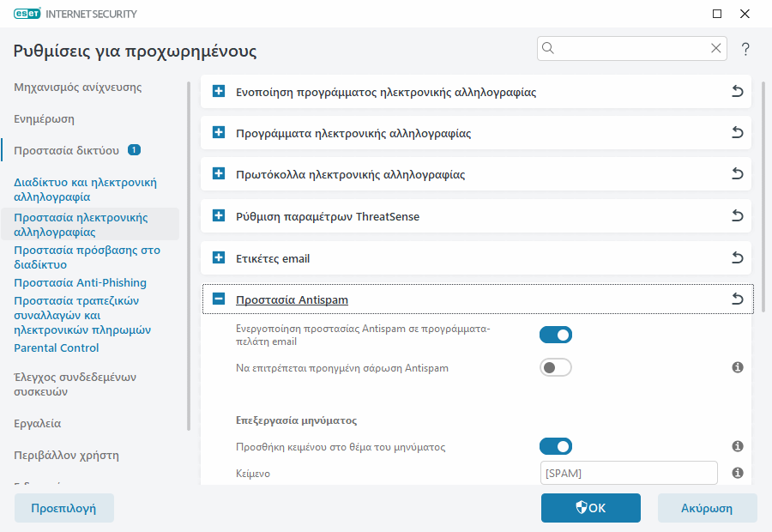Confirm settings with the OK button
Image resolution: width=772 pixels, height=532 pixels.
[590, 507]
